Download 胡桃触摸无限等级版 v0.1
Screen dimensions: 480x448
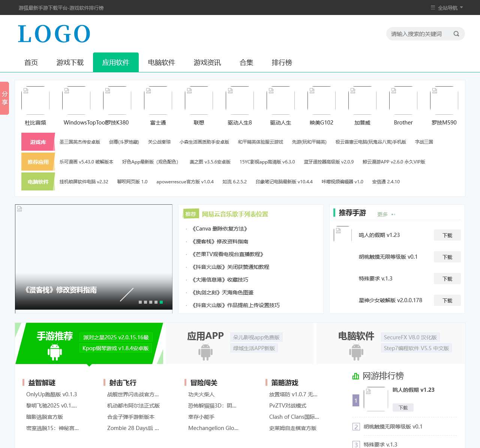tap(447, 257)
